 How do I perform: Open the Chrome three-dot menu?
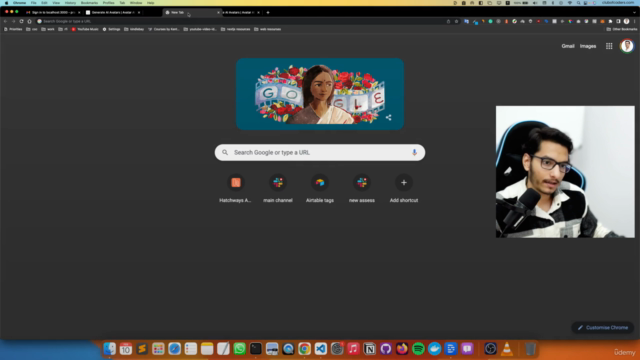[x=634, y=21]
